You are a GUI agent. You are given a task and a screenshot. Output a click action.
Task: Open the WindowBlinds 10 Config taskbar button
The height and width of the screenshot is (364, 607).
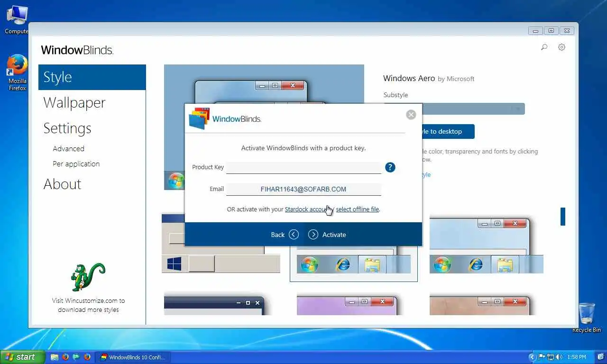coord(133,357)
